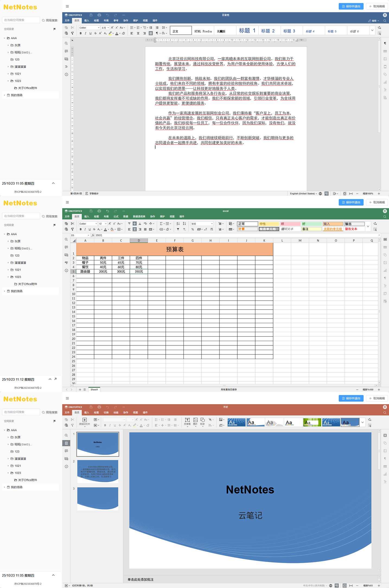The image size is (389, 588).
Task: Open English (United States) language dropdown
Action: 303,194
